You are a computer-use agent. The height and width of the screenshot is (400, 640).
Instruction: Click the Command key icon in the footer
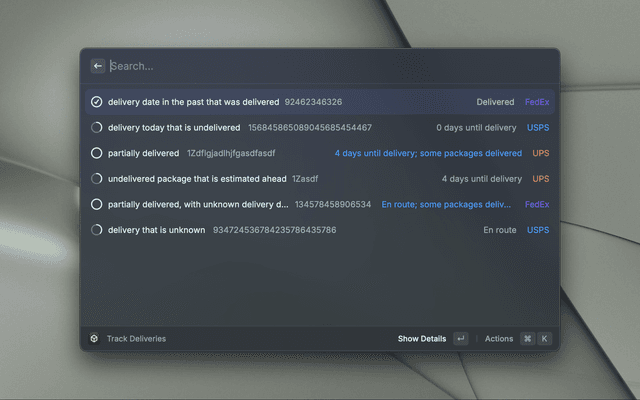click(527, 339)
